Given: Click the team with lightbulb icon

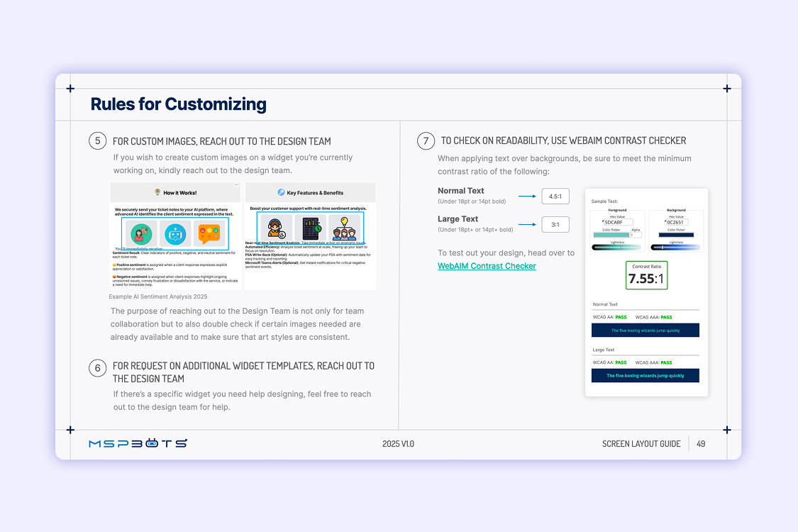Looking at the screenshot, I should (x=345, y=228).
